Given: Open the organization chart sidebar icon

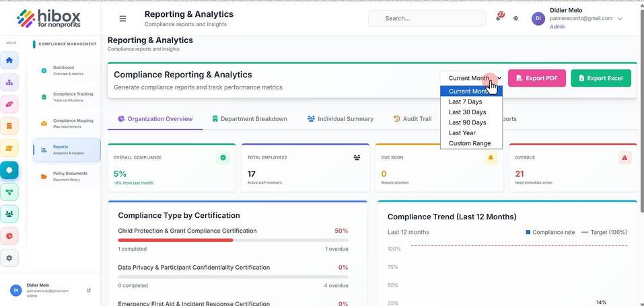Looking at the screenshot, I should (x=9, y=82).
